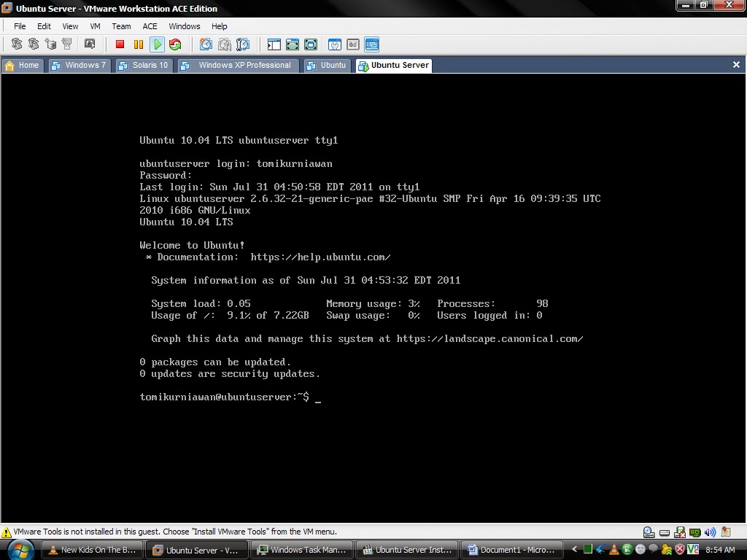The width and height of the screenshot is (747, 560).
Task: Click the red shield security tray icon
Action: pos(680,550)
